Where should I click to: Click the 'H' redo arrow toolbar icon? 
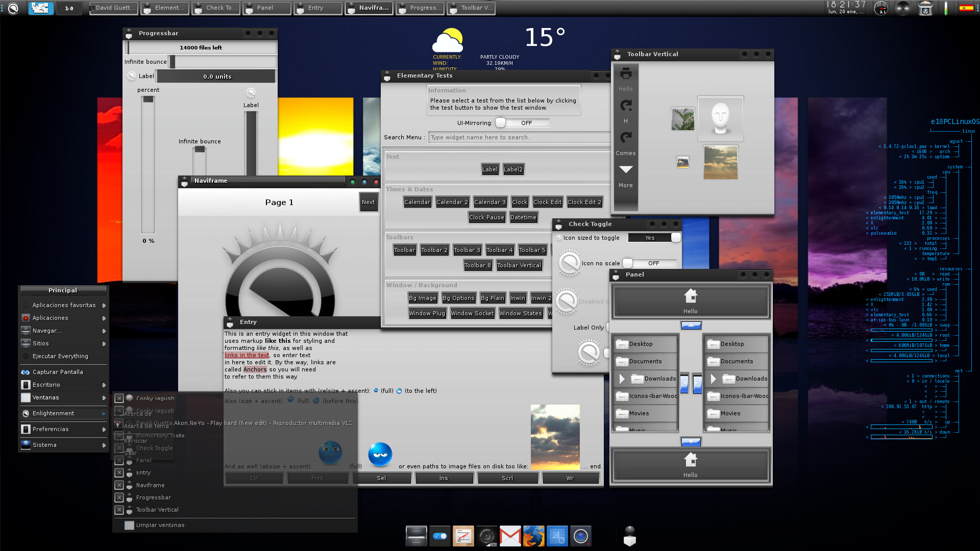point(626,106)
